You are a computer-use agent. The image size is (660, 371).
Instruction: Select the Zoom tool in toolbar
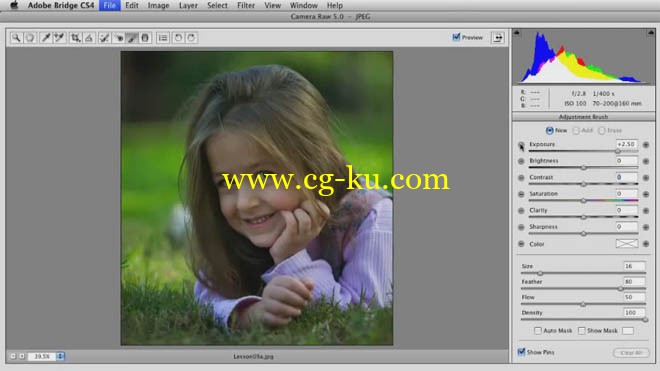16,38
